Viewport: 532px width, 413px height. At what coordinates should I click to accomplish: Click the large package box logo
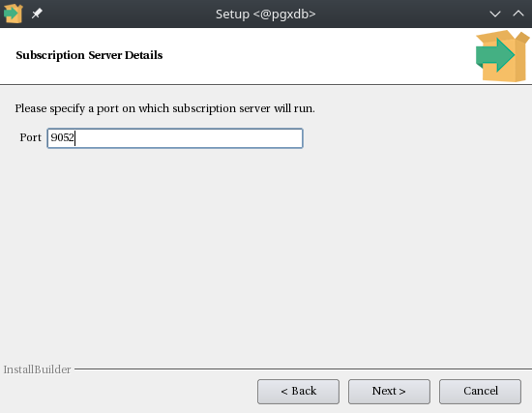[502, 56]
